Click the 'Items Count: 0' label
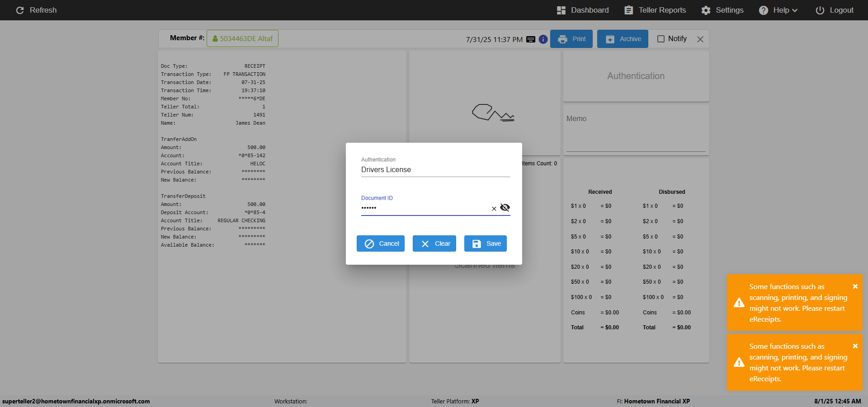 point(539,164)
